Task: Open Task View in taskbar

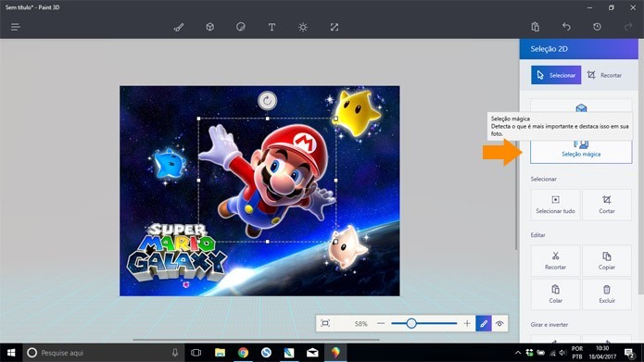Action: [x=196, y=353]
